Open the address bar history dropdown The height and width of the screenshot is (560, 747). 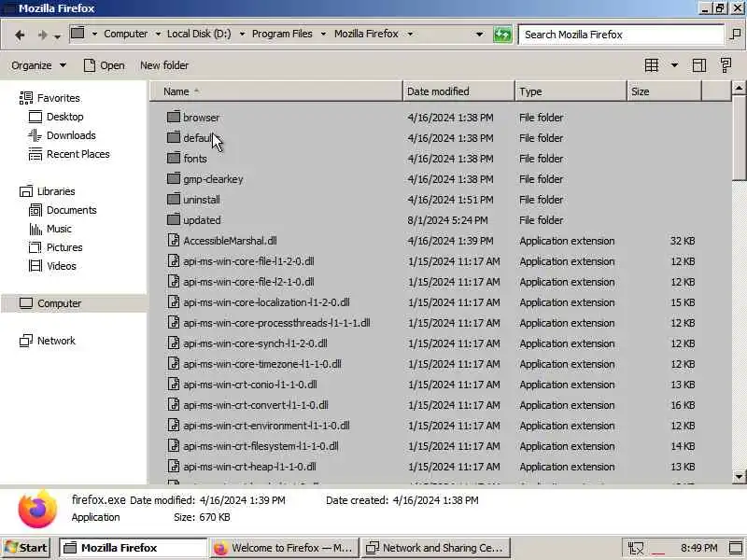(479, 35)
